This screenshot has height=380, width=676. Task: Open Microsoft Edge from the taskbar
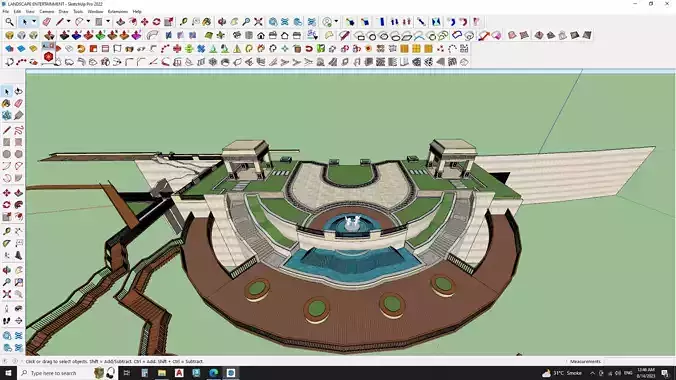click(x=214, y=373)
